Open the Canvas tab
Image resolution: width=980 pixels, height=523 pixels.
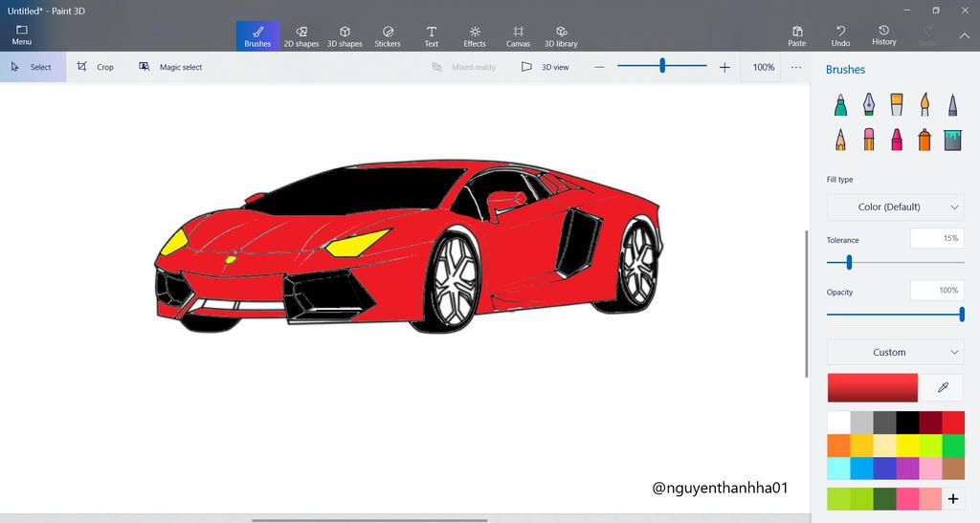pyautogui.click(x=518, y=36)
